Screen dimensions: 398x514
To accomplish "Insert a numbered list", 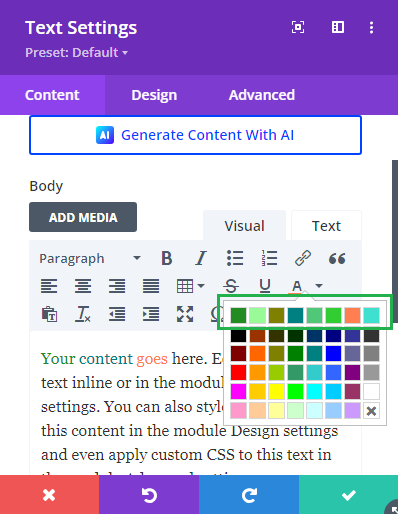I will [x=269, y=258].
